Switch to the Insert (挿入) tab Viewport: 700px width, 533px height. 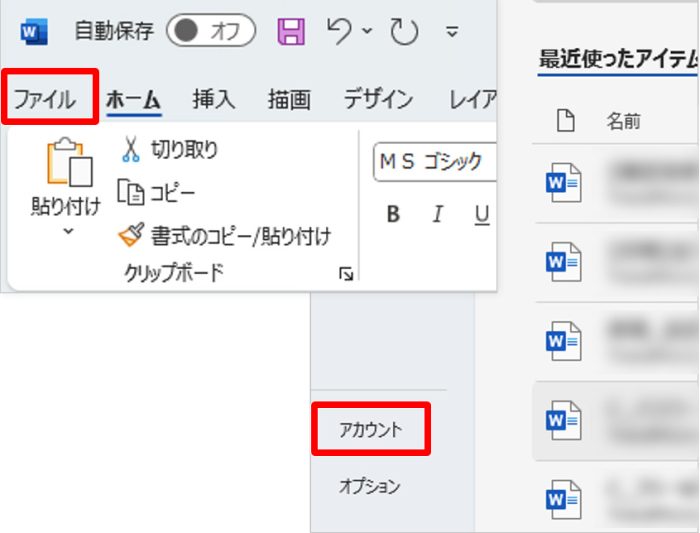point(213,99)
